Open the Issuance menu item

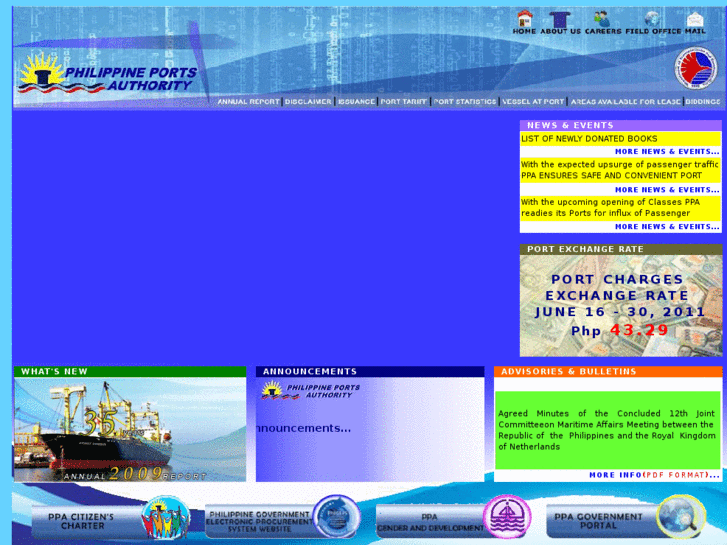356,102
